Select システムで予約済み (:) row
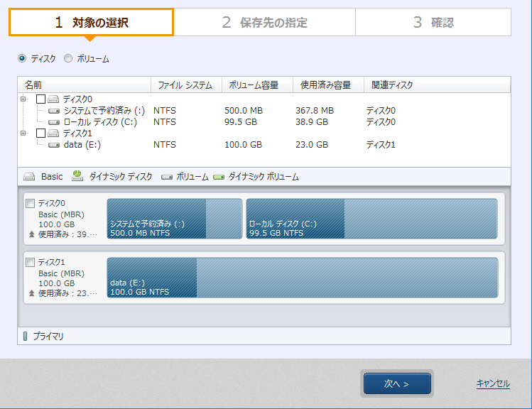Viewport: 532px width, 409px height. pyautogui.click(x=264, y=111)
